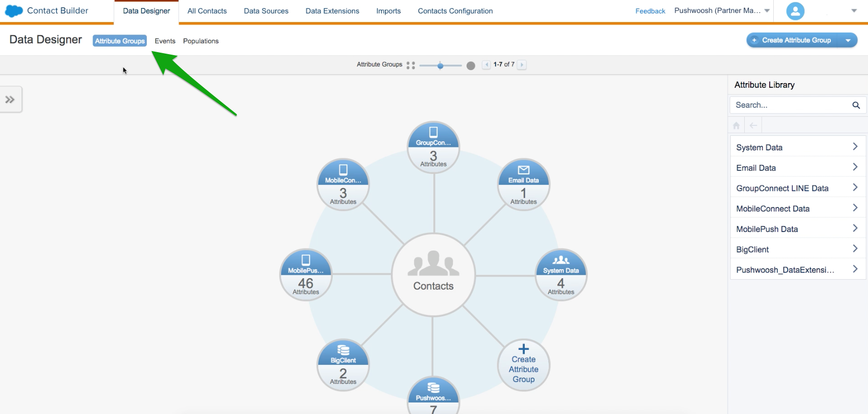868x414 pixels.
Task: Click the search magnifier in Attribute Library
Action: tap(856, 105)
